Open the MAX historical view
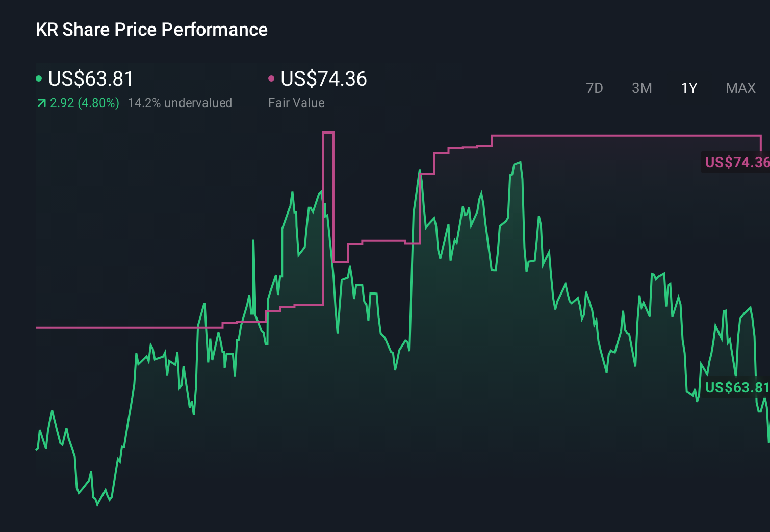This screenshot has width=770, height=532. coord(740,88)
